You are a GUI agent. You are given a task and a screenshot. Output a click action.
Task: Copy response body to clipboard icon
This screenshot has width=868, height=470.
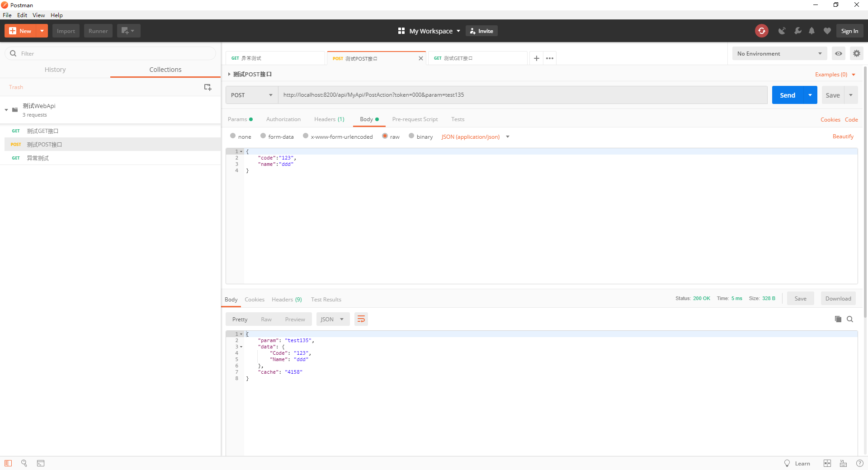pos(838,319)
